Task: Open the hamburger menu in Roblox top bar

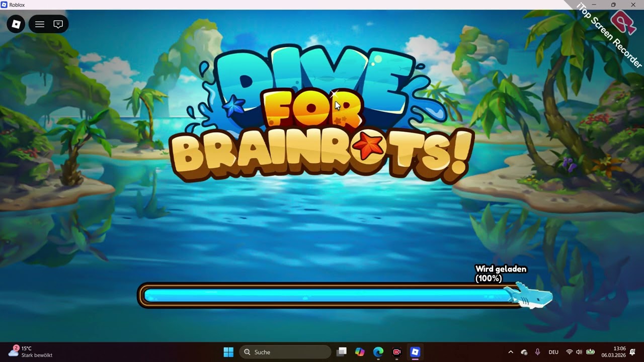Action: coord(40,24)
